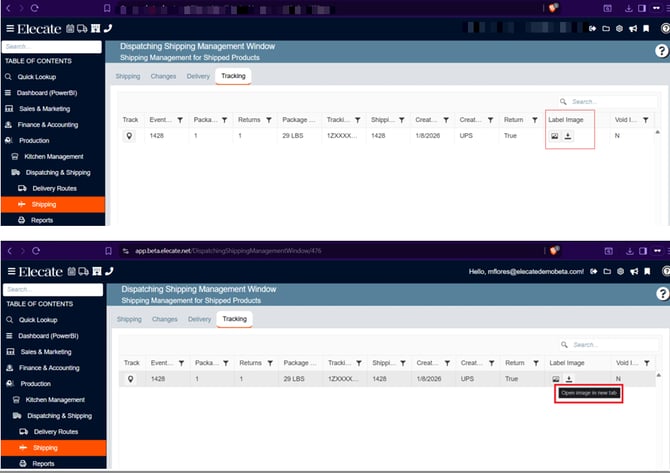Click download label icon in upper screenshot

click(x=568, y=136)
